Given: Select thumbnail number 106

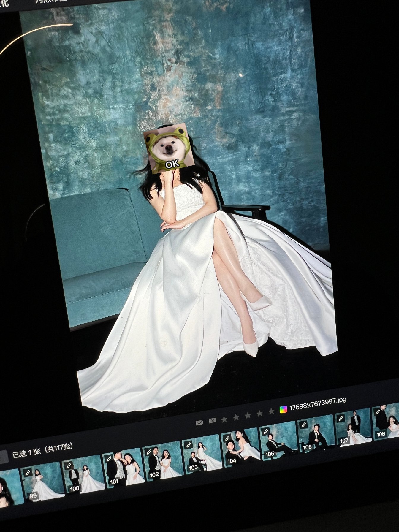Looking at the screenshot, I should pos(315,436).
